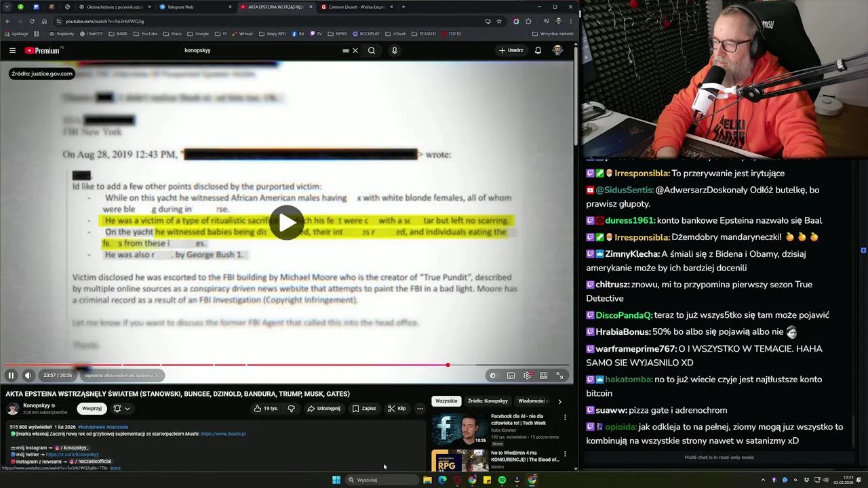This screenshot has height=488, width=868.
Task: Open account avatar menu on YouTube
Action: click(x=557, y=50)
